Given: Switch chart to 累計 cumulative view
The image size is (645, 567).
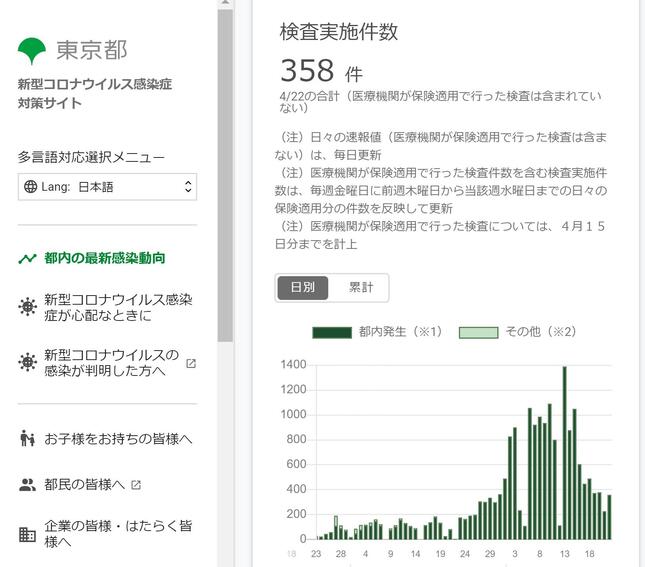Looking at the screenshot, I should point(360,287).
